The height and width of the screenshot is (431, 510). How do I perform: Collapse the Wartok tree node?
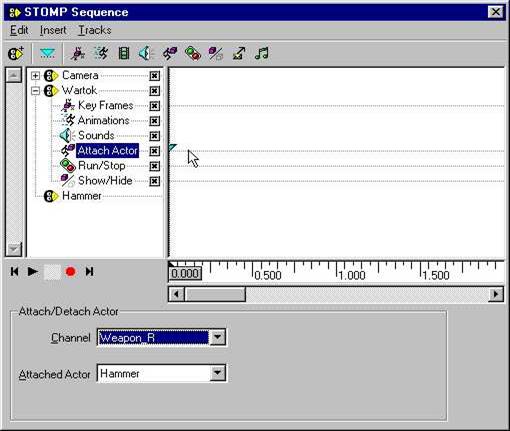pyautogui.click(x=35, y=91)
